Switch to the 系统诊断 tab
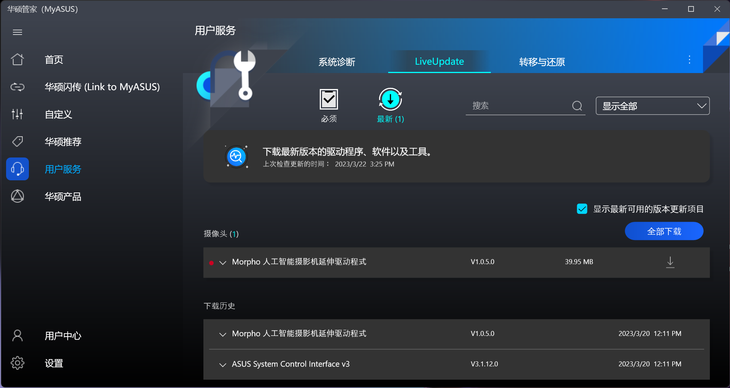 pyautogui.click(x=337, y=62)
